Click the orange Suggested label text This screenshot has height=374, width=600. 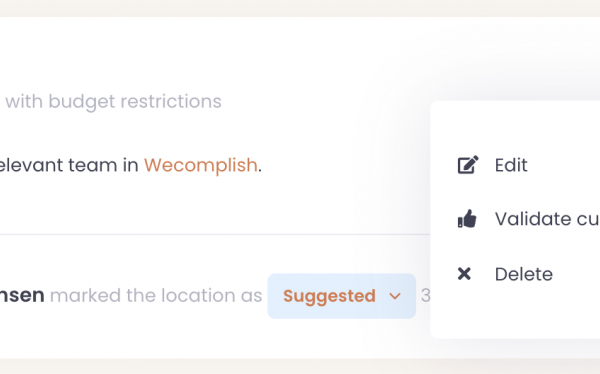(x=329, y=296)
